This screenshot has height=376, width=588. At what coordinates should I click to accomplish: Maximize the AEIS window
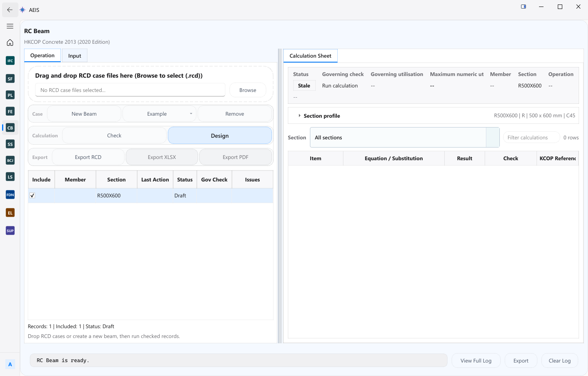[x=560, y=7]
